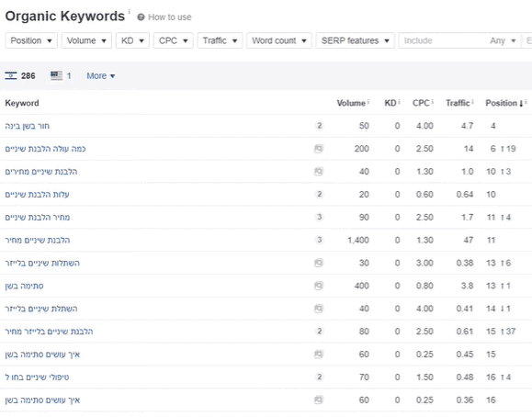
Task: Open keyword link הלבנת שיניים מחירים
Action: point(41,172)
